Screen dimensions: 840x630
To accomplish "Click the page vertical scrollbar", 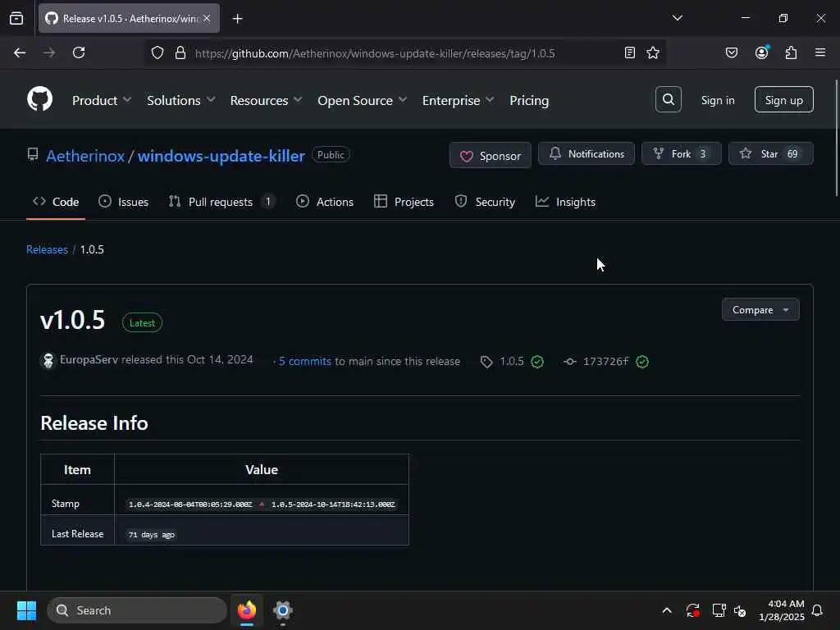I will tap(836, 138).
